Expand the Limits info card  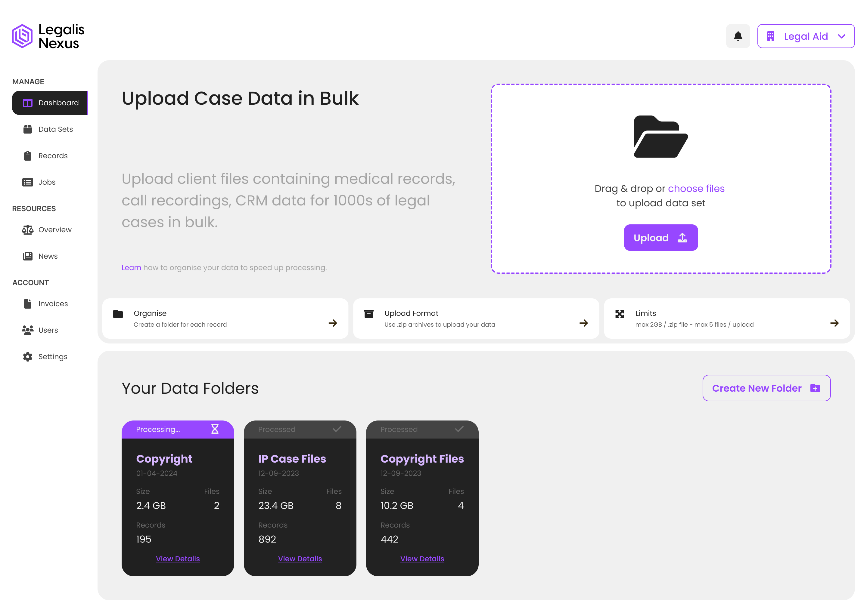[x=726, y=318]
